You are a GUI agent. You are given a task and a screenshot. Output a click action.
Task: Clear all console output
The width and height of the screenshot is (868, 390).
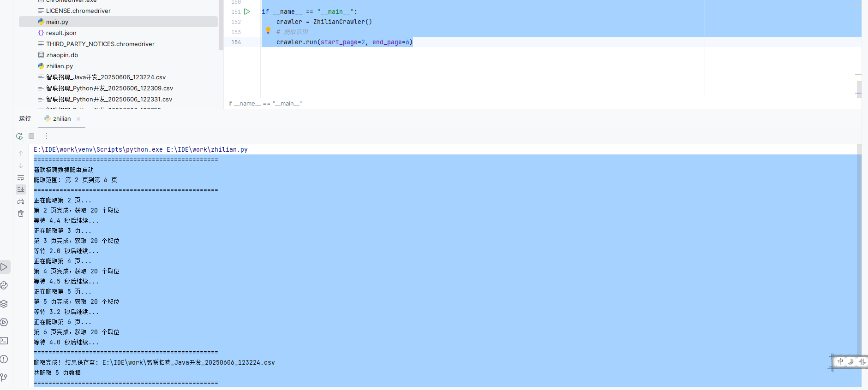21,213
